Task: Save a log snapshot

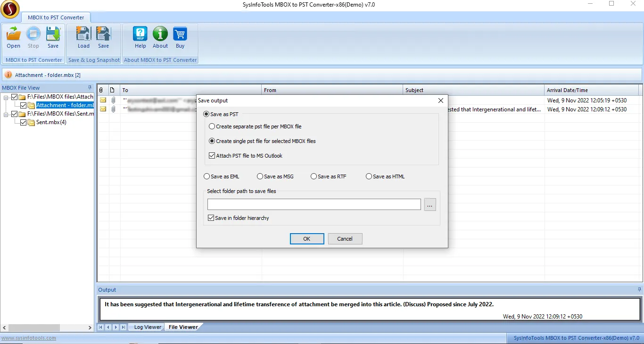Action: tap(103, 37)
